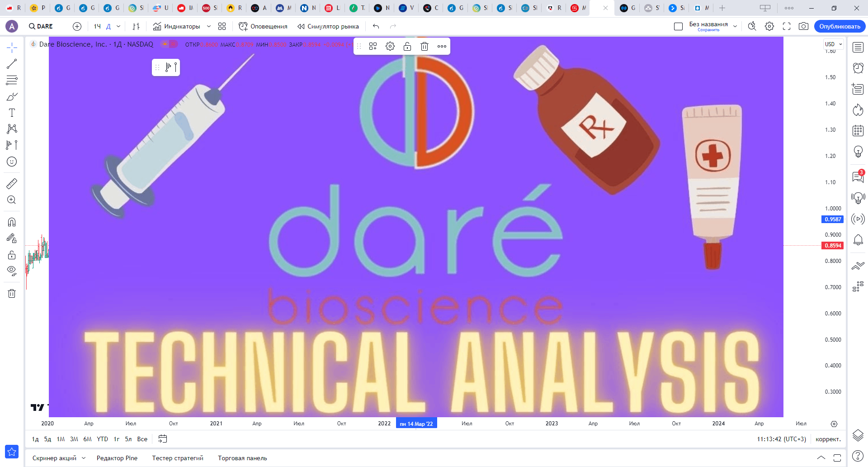Delete all drawings with left sidebar trash
Viewport: 868px width, 467px height.
pos(12,294)
